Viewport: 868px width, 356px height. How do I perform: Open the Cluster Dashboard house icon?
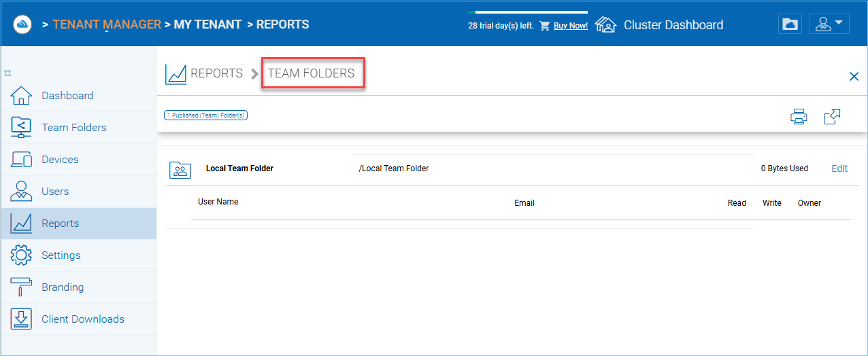click(x=605, y=24)
